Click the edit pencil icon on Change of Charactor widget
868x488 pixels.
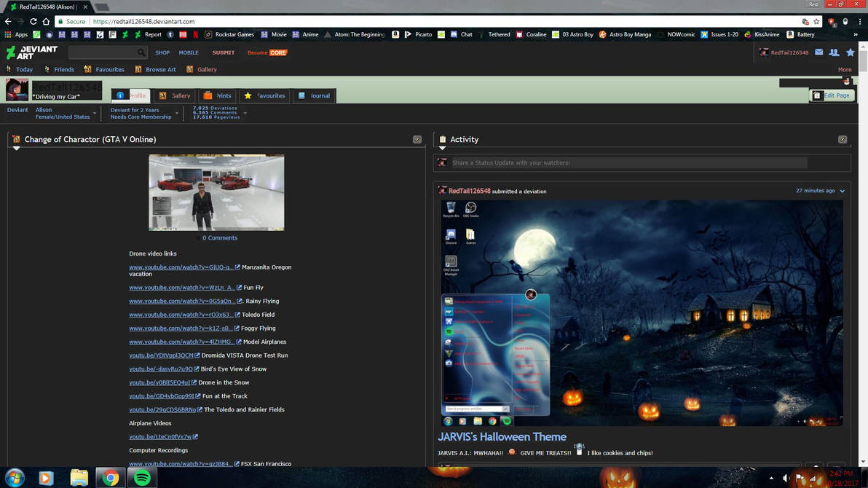(x=417, y=140)
